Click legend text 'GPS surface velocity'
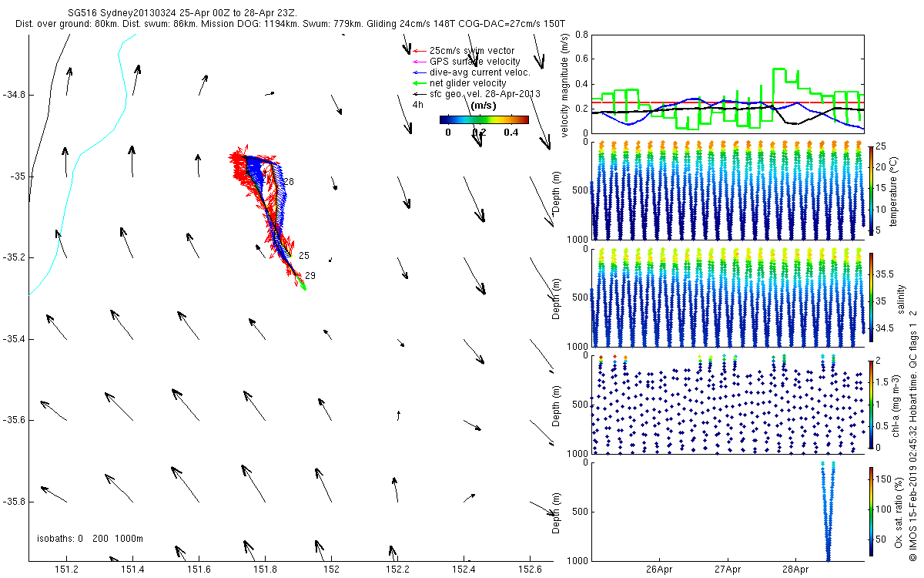924x578 pixels. point(474,62)
